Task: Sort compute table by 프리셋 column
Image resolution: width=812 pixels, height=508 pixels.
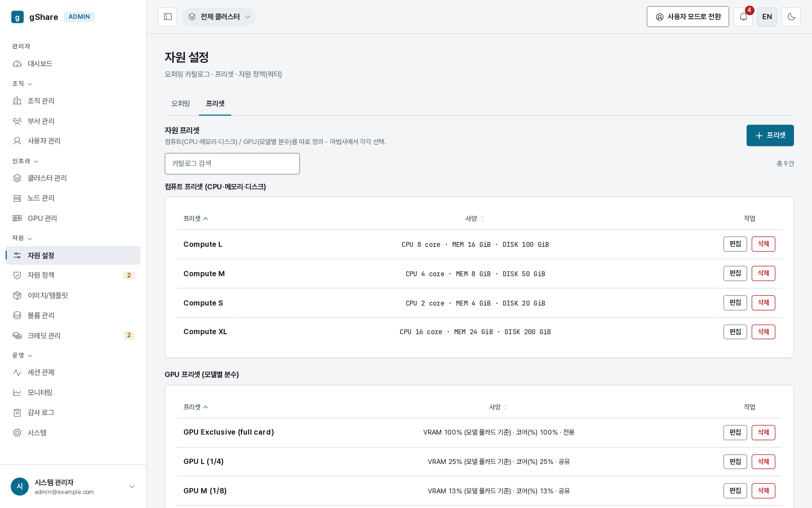Action: click(x=195, y=219)
